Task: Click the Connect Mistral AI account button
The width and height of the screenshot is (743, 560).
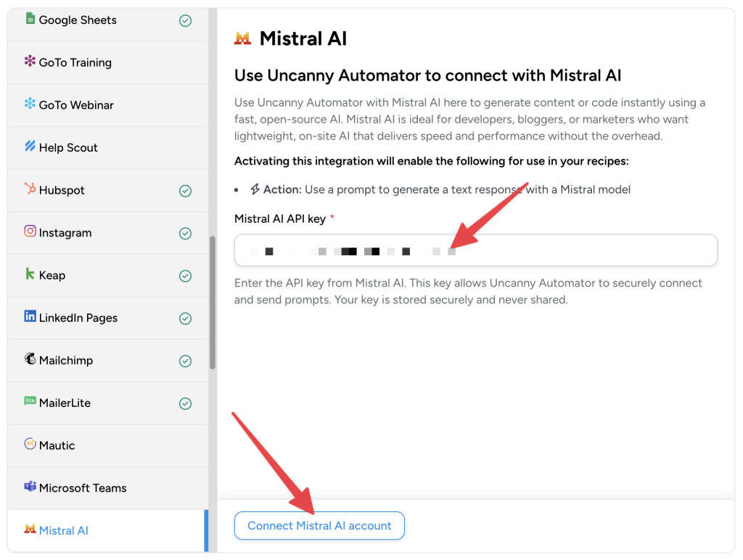Action: (319, 525)
